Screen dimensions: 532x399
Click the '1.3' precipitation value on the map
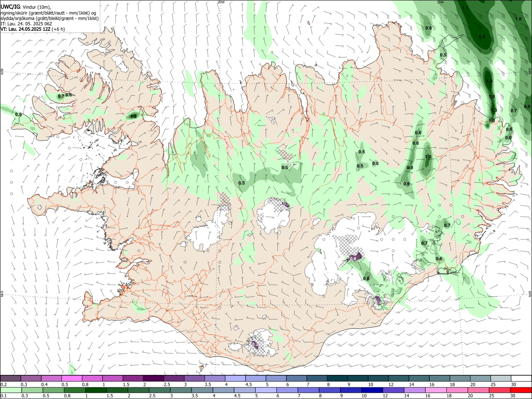pyautogui.click(x=494, y=110)
